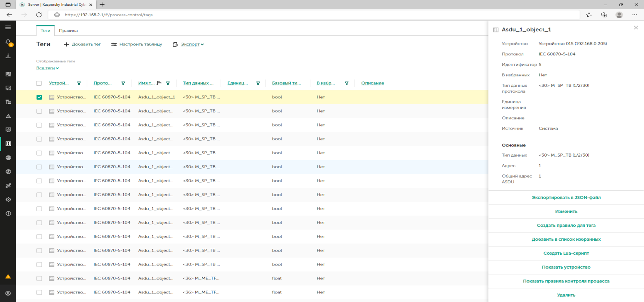Click Удалить in the details panel

pyautogui.click(x=566, y=295)
